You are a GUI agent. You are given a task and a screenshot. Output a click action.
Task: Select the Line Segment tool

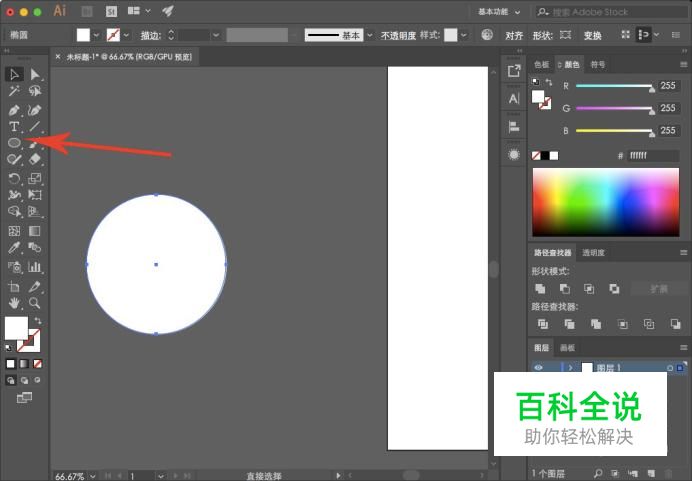click(x=34, y=127)
